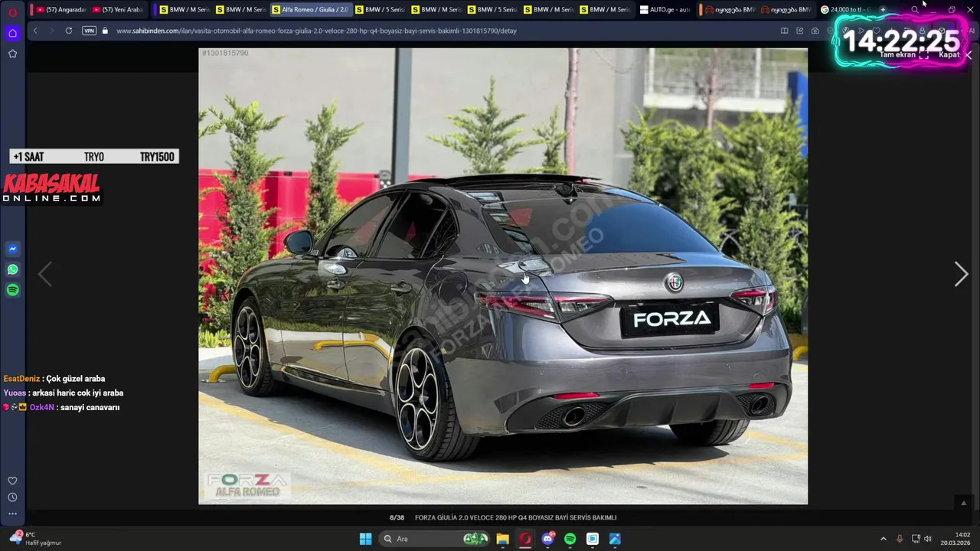Screen dimensions: 980x551
Task: Click the FORZA GIULIA 2.0 VELOCE caption
Action: coord(515,518)
